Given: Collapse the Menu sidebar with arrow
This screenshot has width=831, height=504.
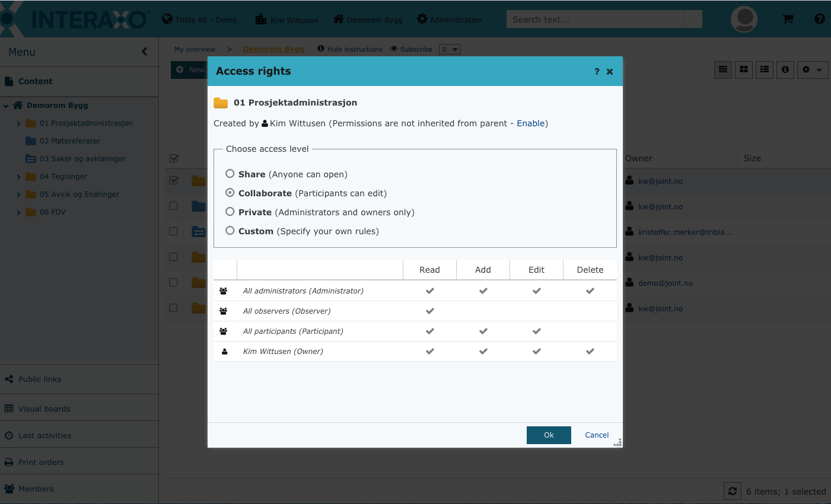Looking at the screenshot, I should pyautogui.click(x=144, y=52).
